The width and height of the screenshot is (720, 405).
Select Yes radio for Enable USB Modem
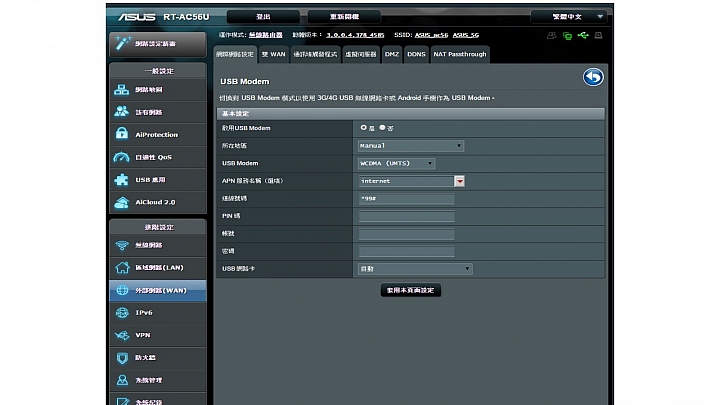[x=364, y=128]
